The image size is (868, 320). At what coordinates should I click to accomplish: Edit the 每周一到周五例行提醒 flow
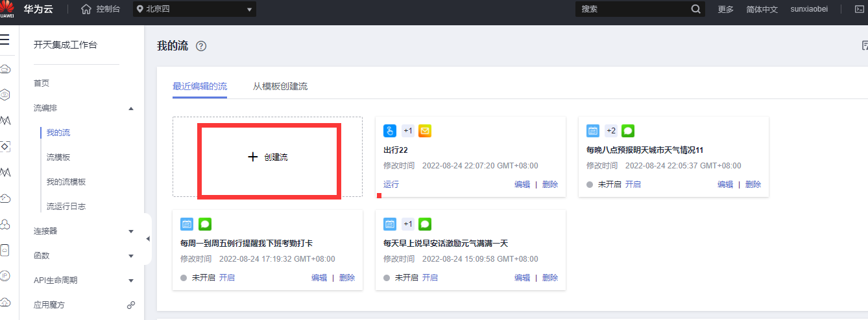[x=319, y=278]
